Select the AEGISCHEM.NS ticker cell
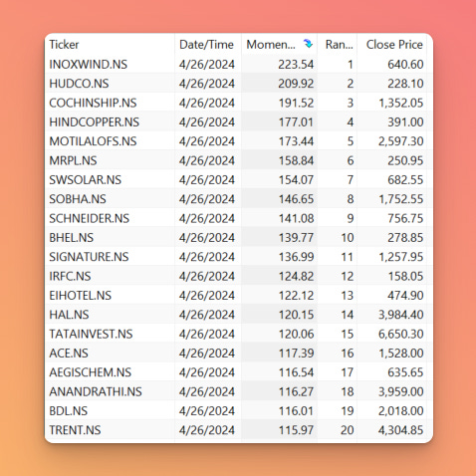 point(91,372)
